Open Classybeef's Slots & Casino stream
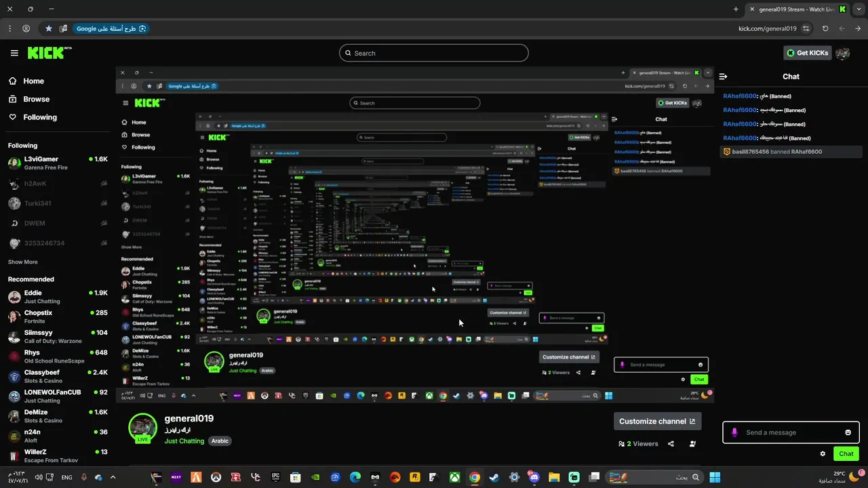This screenshot has height=488, width=868. 58,376
